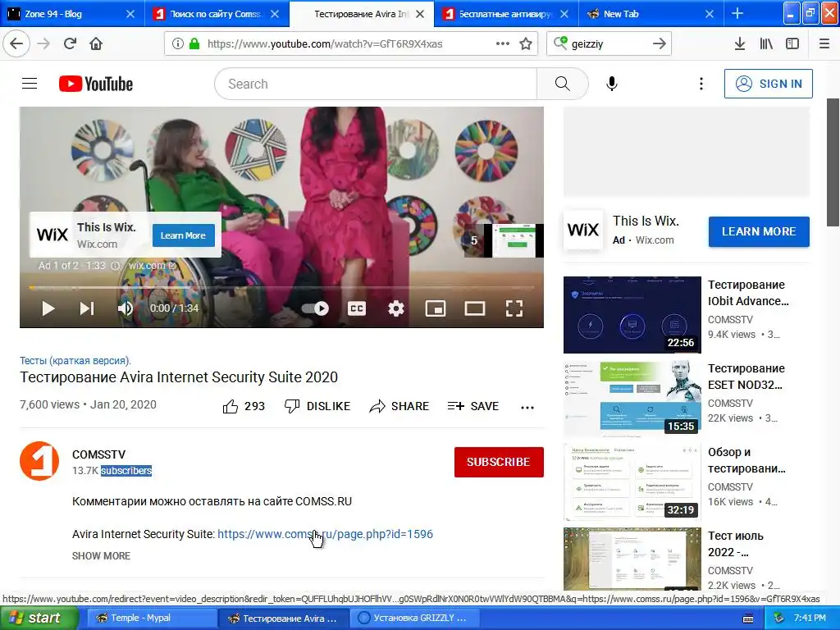Switch to Бесплатные антивиру tab
Image resolution: width=840 pixels, height=630 pixels.
pyautogui.click(x=506, y=14)
